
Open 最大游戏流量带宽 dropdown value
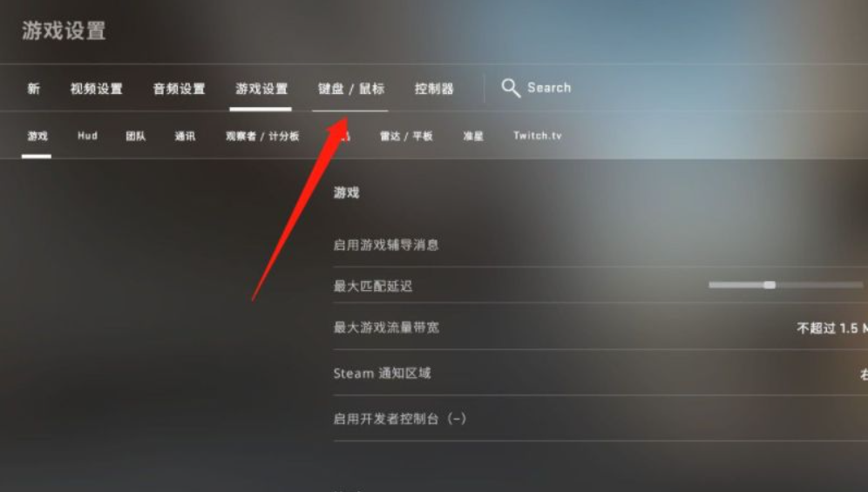click(x=831, y=328)
